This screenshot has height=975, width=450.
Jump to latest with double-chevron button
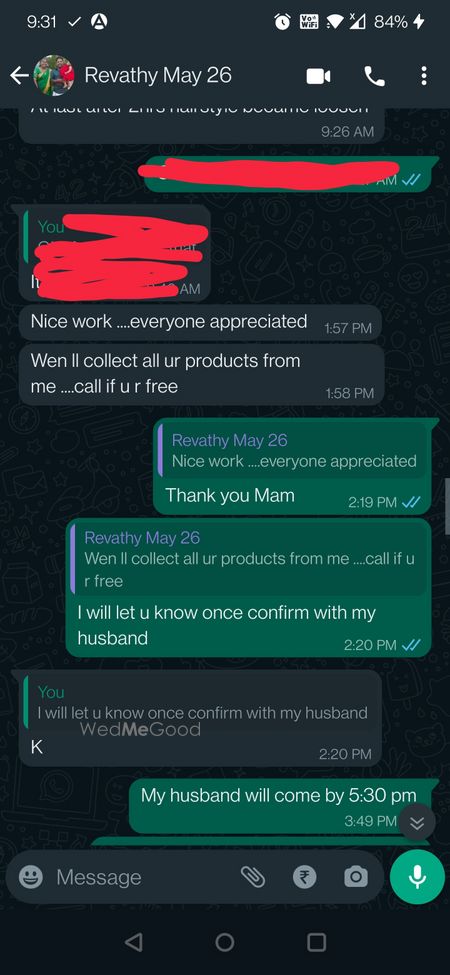pyautogui.click(x=417, y=823)
